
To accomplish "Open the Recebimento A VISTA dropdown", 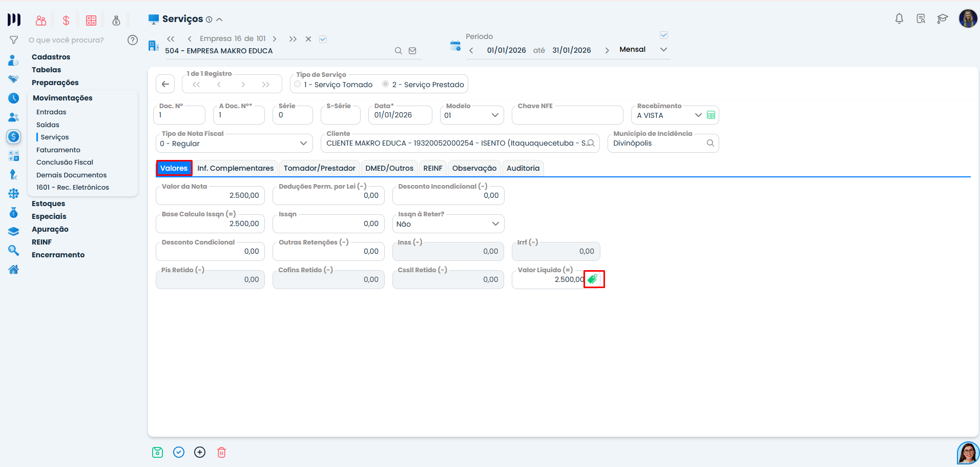I will [698, 115].
